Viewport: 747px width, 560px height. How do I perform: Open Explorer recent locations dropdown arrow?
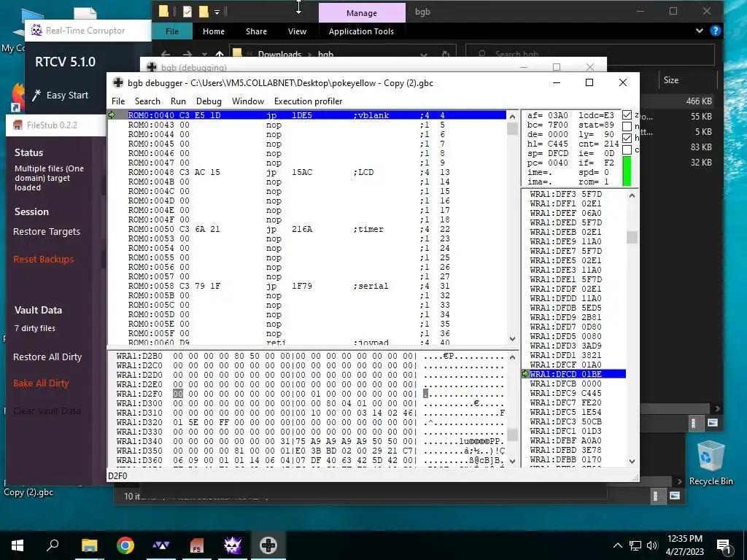(x=204, y=54)
